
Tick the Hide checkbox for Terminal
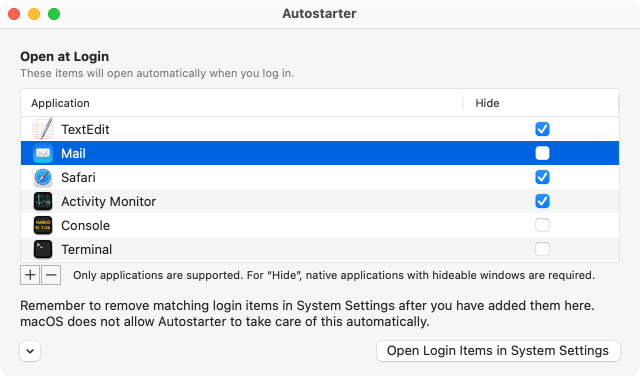tap(542, 249)
